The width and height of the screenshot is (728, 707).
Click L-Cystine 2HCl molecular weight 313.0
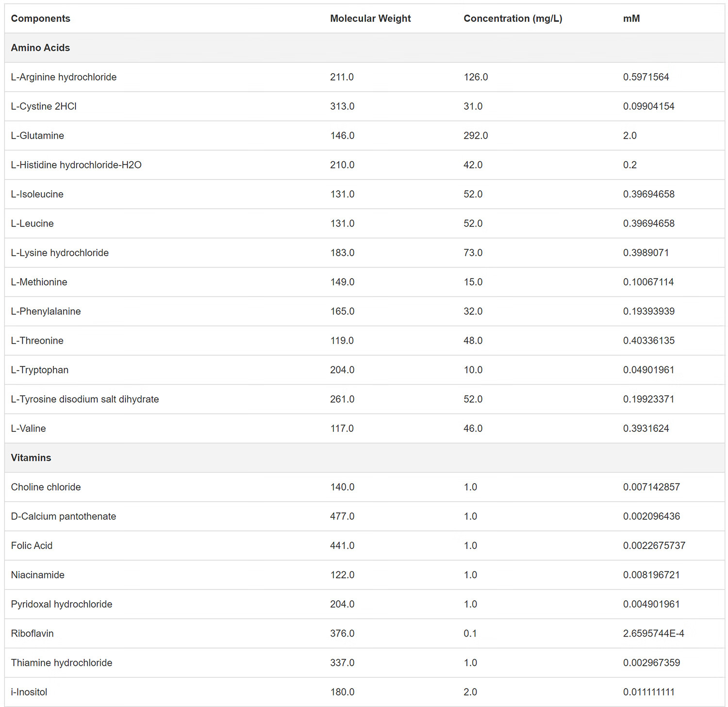pos(342,106)
